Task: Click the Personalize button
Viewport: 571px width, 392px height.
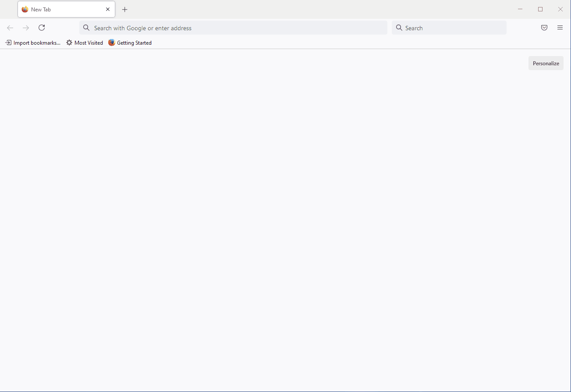Action: click(546, 63)
